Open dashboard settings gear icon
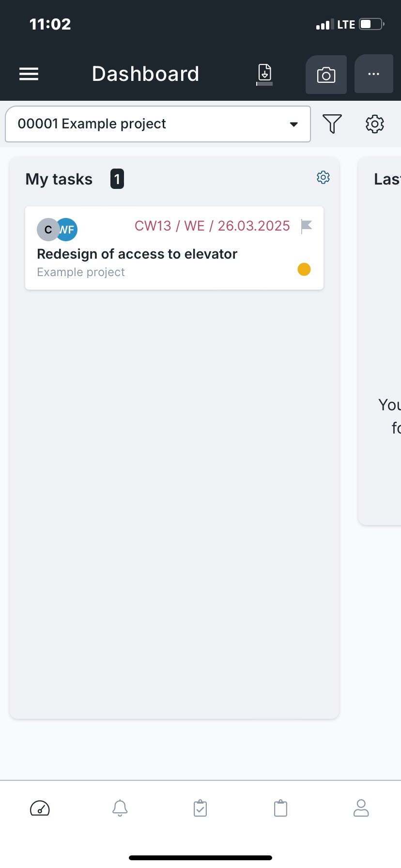401x868 pixels. point(375,124)
